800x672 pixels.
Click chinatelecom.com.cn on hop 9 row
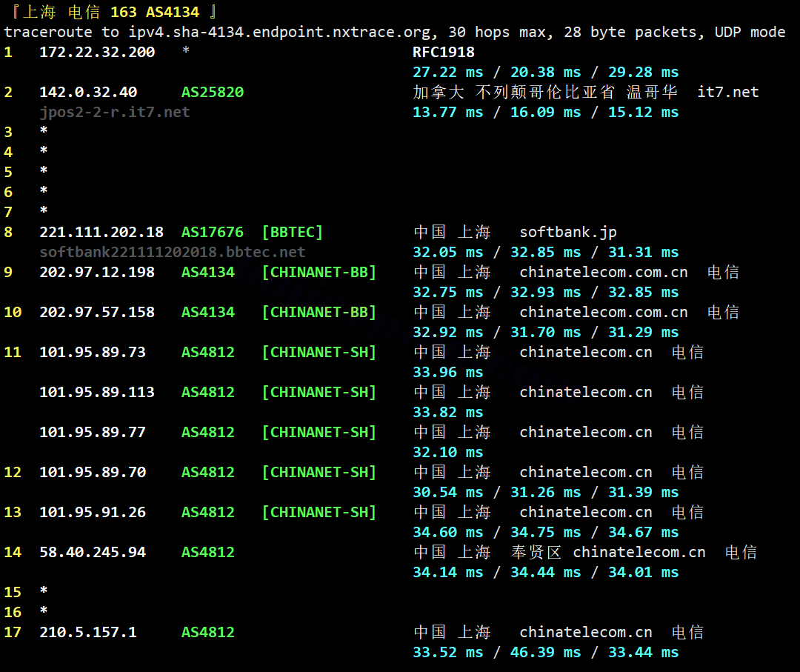[604, 272]
